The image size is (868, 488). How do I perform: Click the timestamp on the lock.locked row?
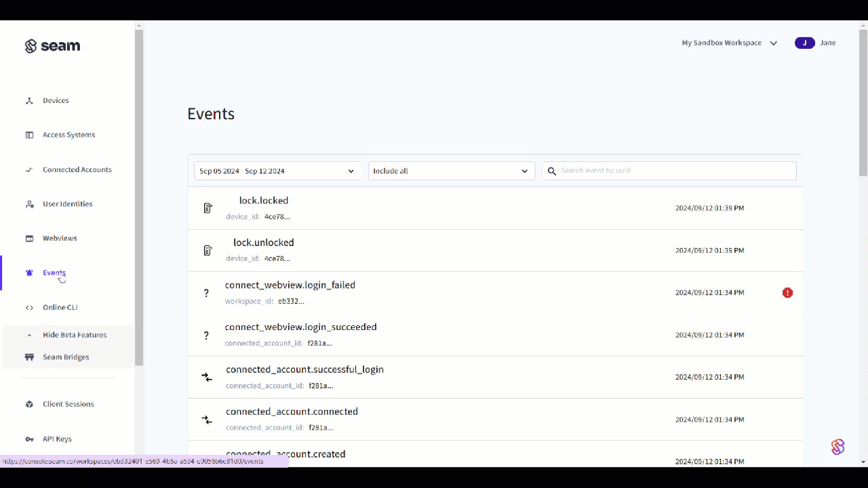coord(709,208)
